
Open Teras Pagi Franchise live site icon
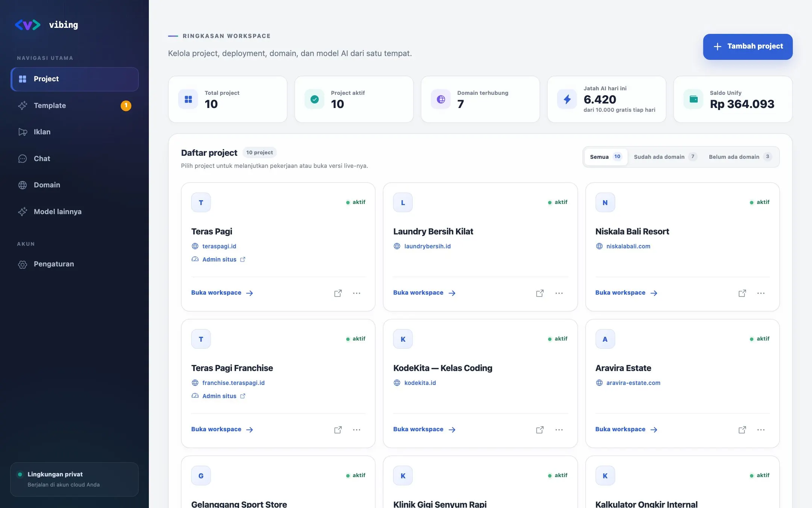click(338, 430)
